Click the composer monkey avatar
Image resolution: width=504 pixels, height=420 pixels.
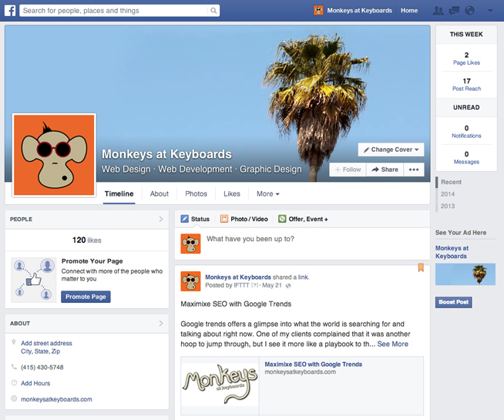click(x=190, y=244)
